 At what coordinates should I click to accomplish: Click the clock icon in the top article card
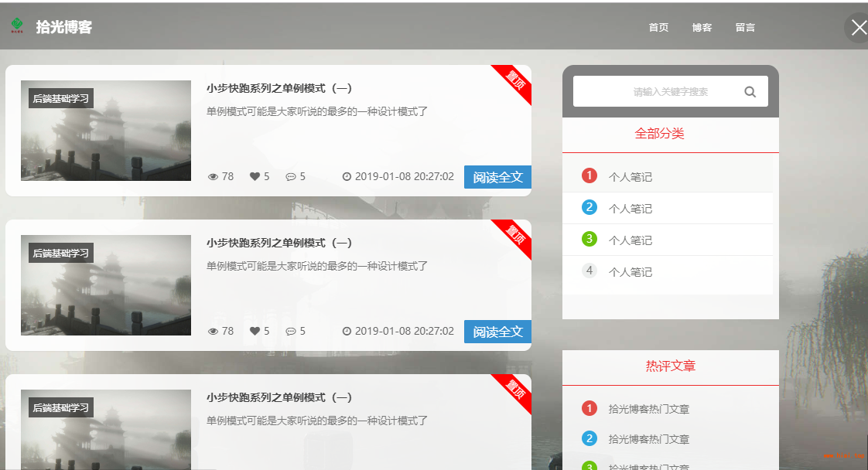347,176
